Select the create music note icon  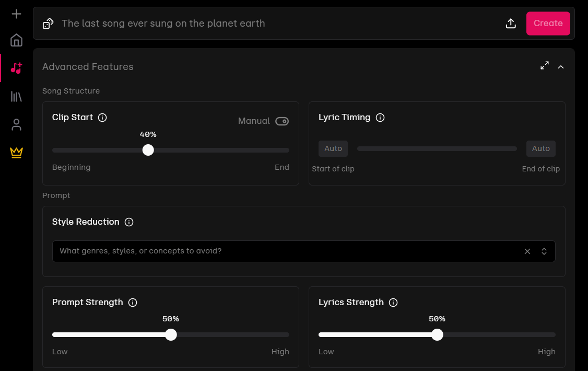point(16,68)
